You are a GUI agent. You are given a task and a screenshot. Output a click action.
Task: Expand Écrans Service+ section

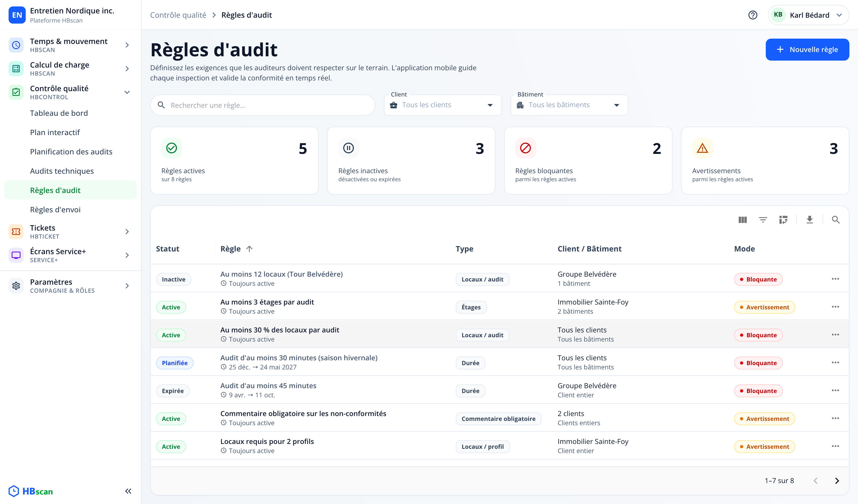(x=71, y=255)
